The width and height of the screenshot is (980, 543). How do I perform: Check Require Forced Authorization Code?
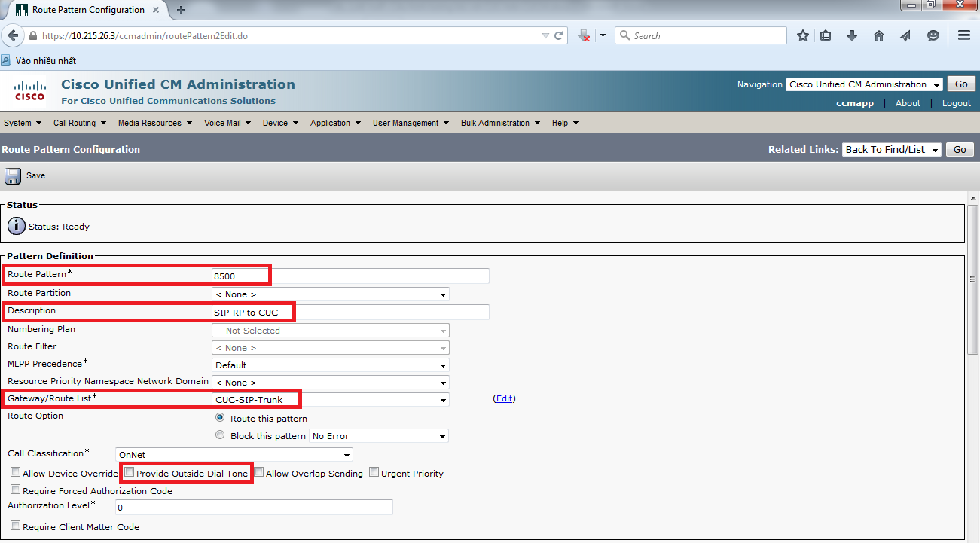(x=15, y=490)
